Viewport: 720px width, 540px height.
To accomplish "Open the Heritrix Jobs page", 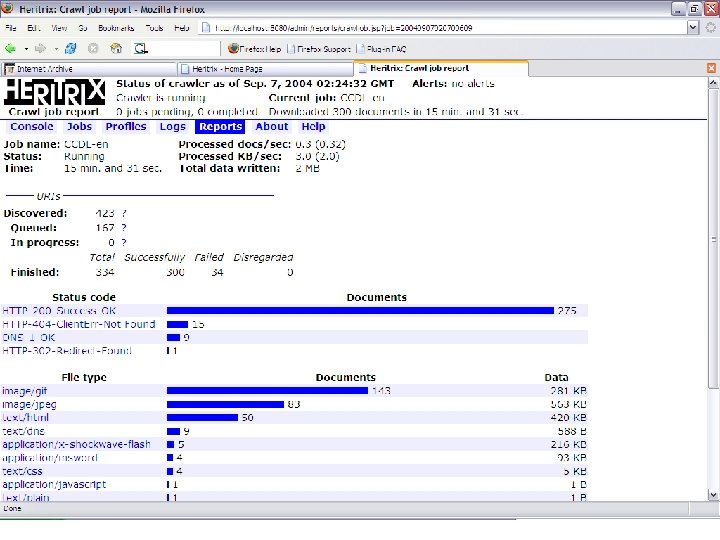I will point(79,127).
